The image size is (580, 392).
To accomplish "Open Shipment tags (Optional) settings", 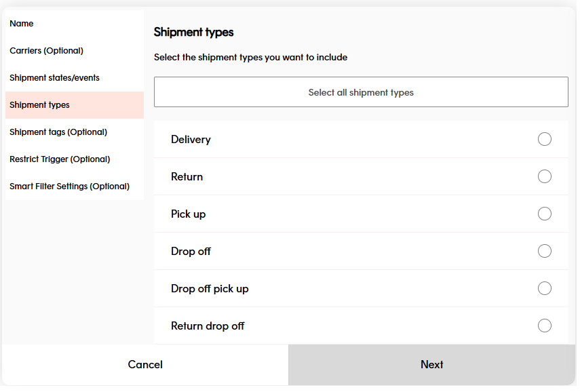I will [58, 132].
